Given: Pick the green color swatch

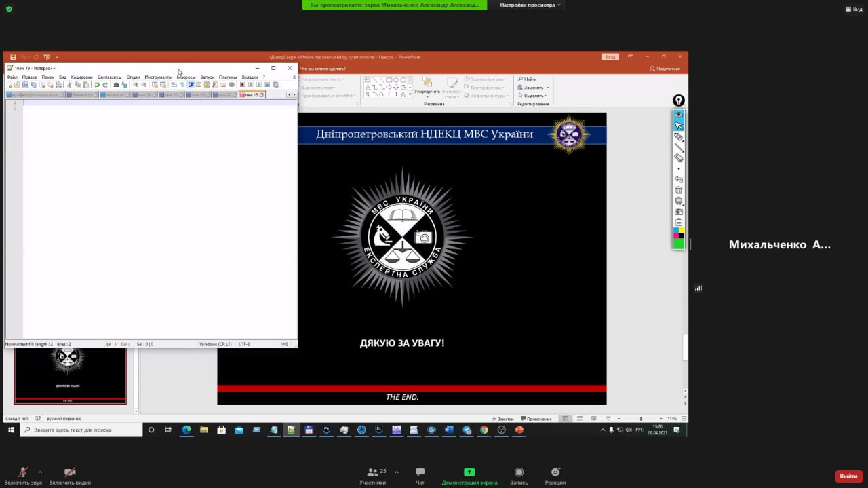Looking at the screenshot, I should coord(679,244).
